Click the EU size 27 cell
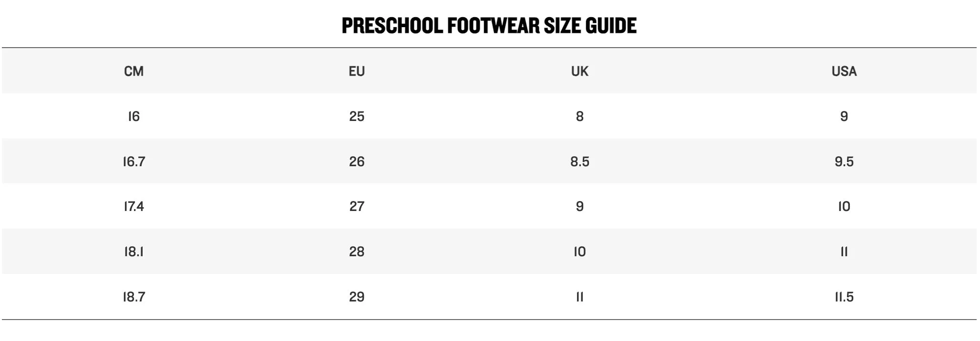 click(357, 206)
